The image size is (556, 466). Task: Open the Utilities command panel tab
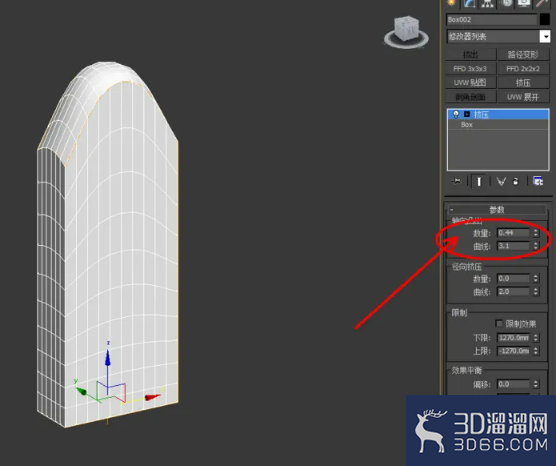tap(542, 3)
